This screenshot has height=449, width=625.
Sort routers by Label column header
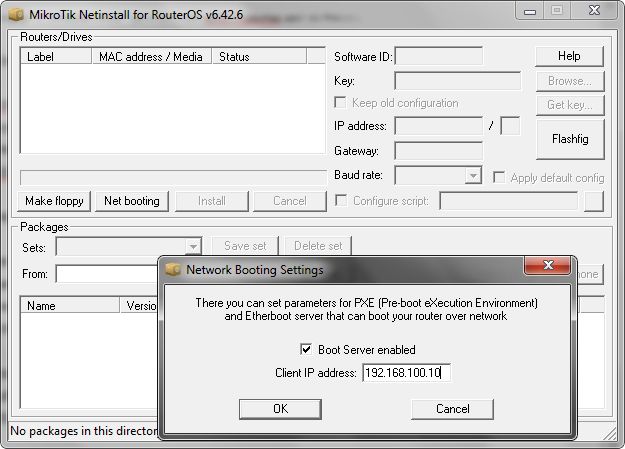point(56,57)
